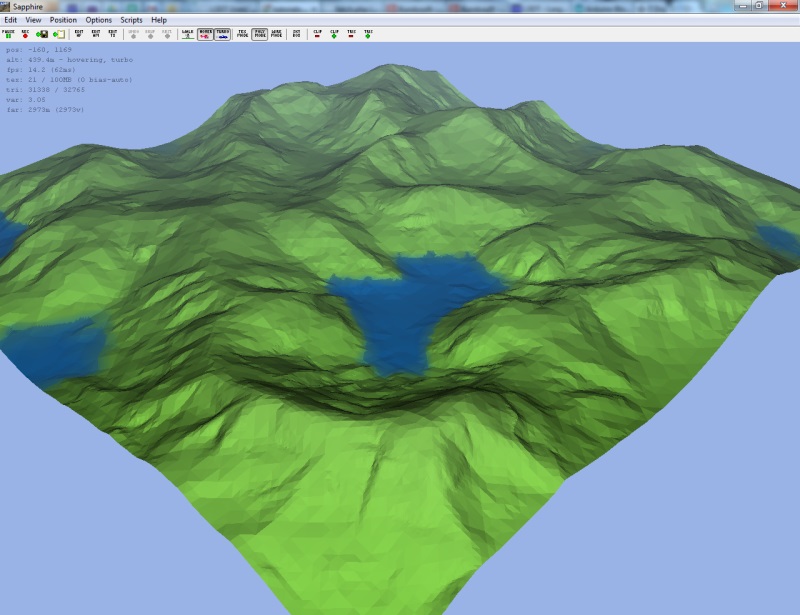Switch to textured render mode
The height and width of the screenshot is (615, 800).
(243, 33)
